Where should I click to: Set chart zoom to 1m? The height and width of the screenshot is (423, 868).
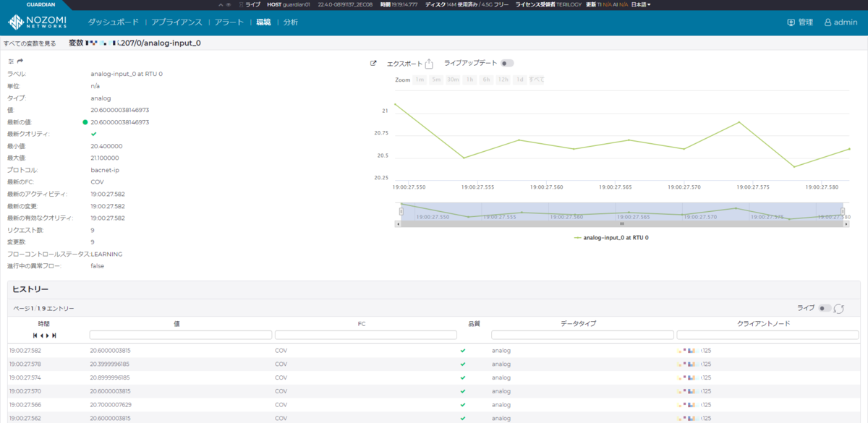[420, 80]
